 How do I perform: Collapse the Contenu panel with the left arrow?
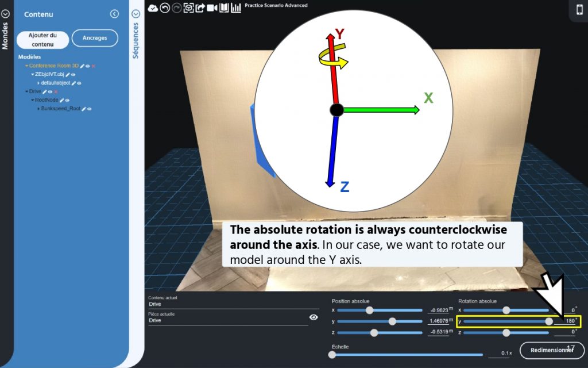tap(114, 14)
